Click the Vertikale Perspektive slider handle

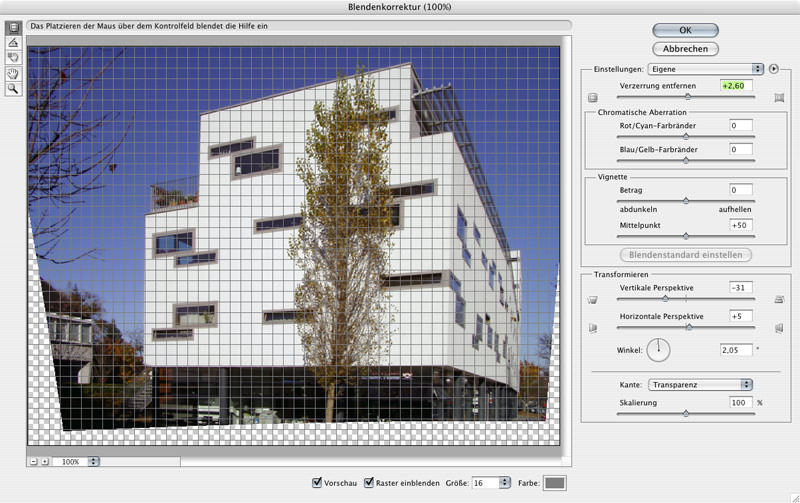click(x=665, y=298)
